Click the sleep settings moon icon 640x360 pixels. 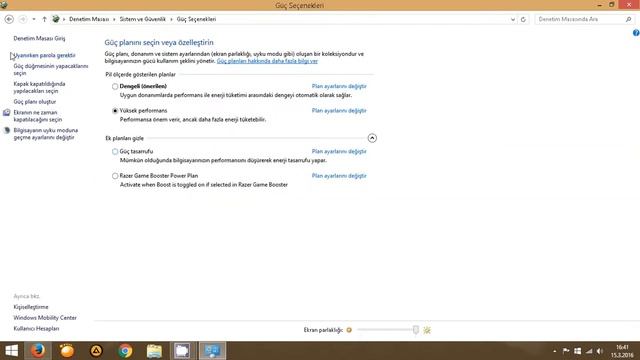[x=7, y=131]
